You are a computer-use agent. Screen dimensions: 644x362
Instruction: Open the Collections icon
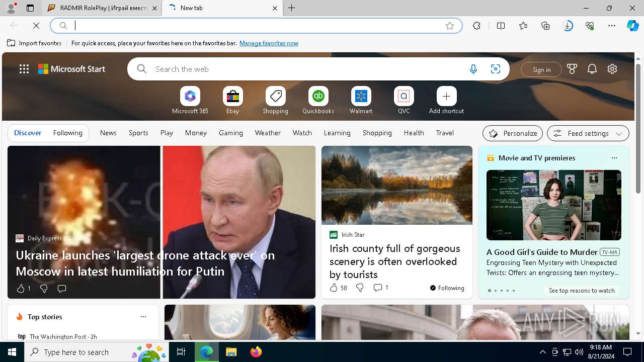545,26
